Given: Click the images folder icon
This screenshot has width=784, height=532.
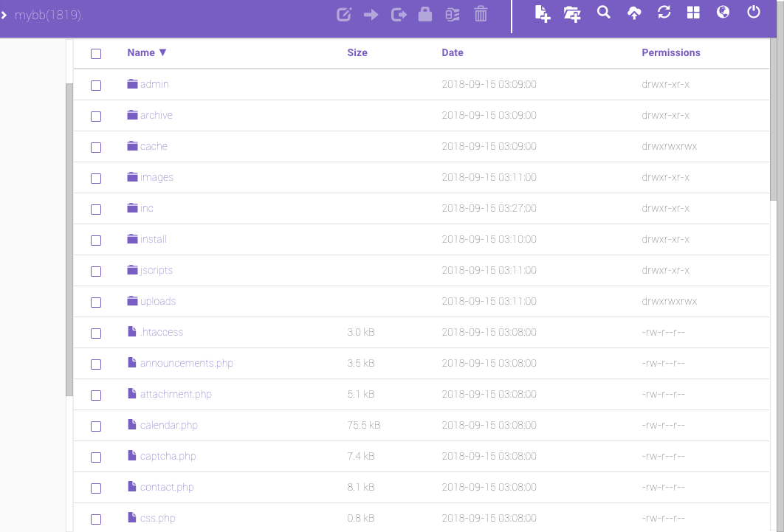Looking at the screenshot, I should (x=132, y=177).
